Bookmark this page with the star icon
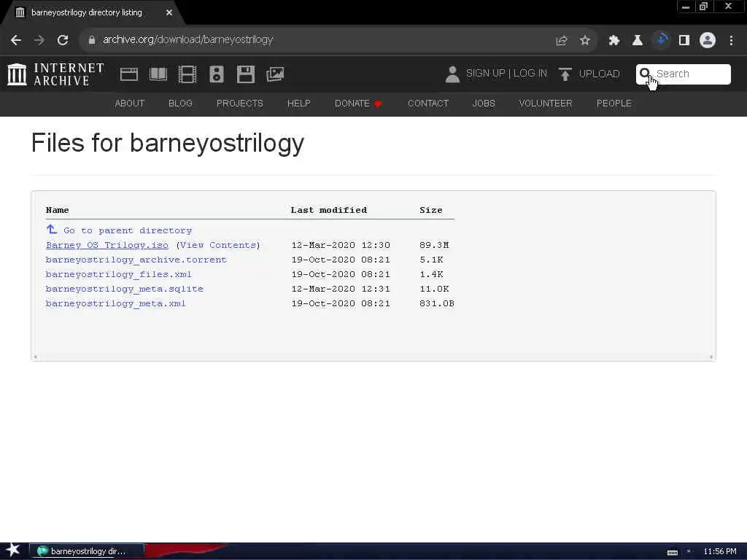The width and height of the screenshot is (747, 560). click(x=585, y=40)
